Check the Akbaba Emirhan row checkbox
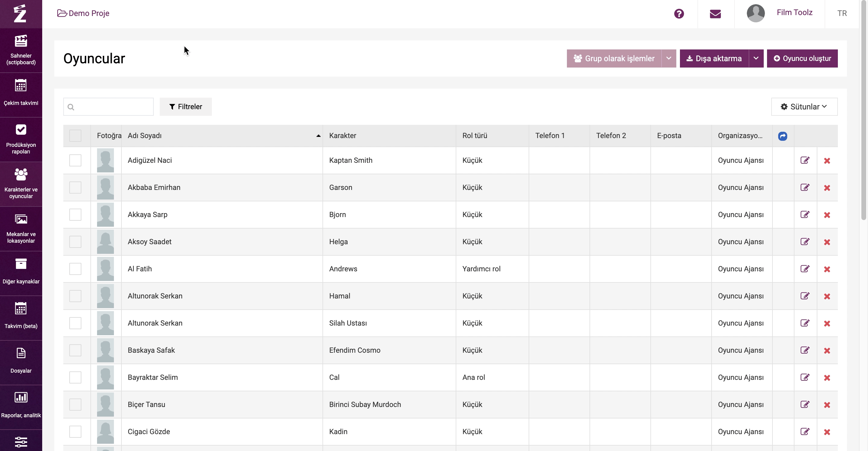 point(75,188)
